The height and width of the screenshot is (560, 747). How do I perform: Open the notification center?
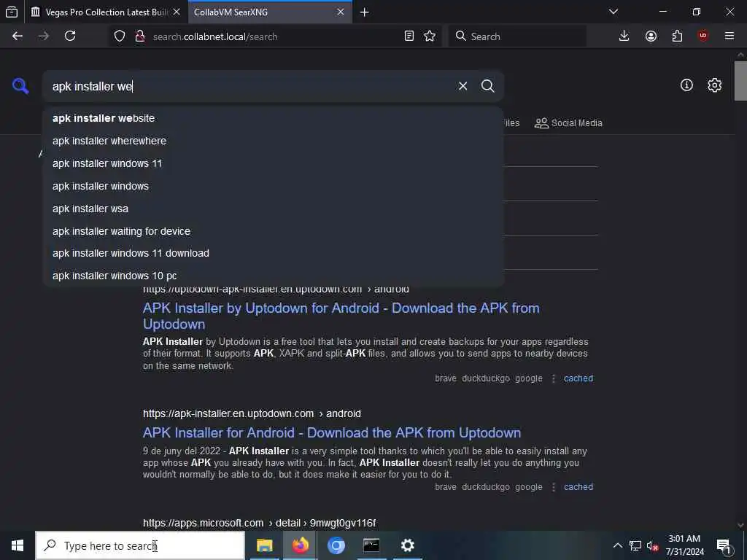724,545
